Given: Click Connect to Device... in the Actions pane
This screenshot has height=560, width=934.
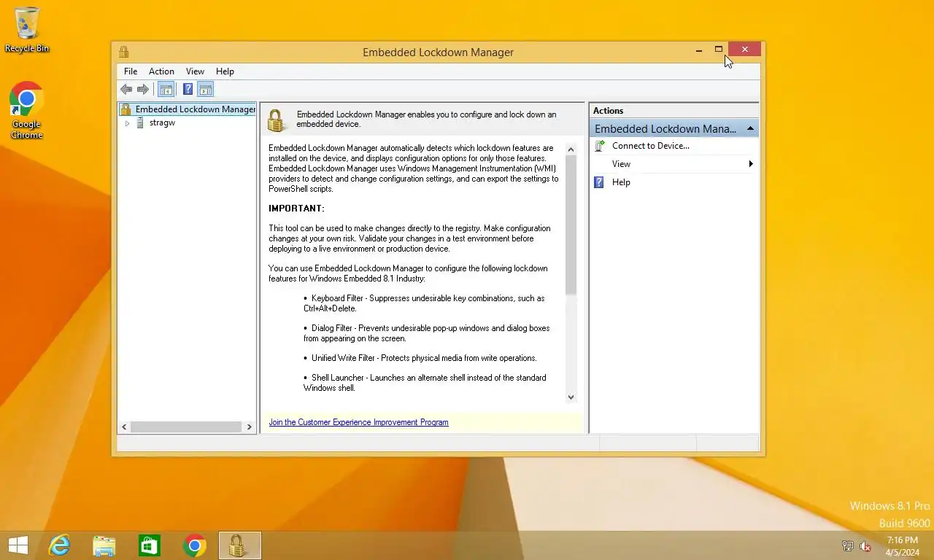Looking at the screenshot, I should (x=651, y=146).
